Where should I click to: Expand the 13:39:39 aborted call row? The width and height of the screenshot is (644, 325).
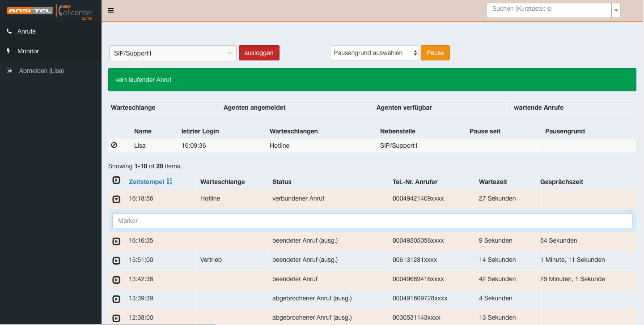(x=116, y=299)
